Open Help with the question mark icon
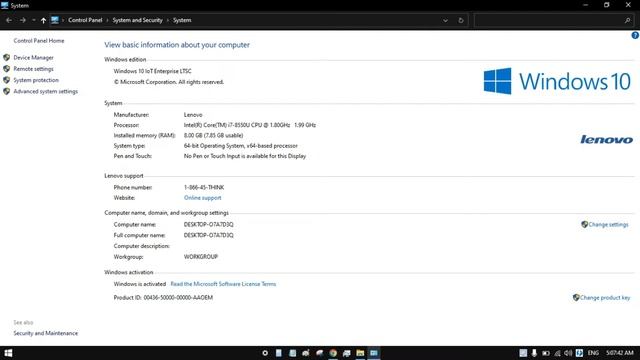 (635, 36)
